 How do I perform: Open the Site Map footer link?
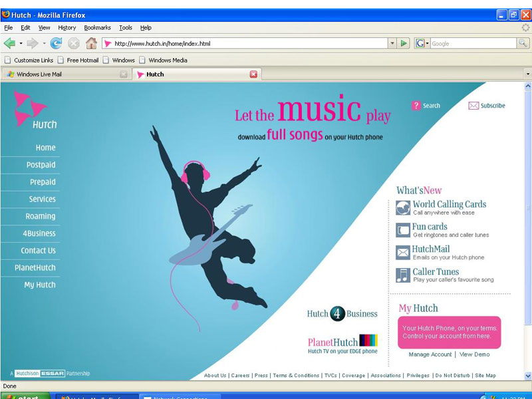point(485,376)
